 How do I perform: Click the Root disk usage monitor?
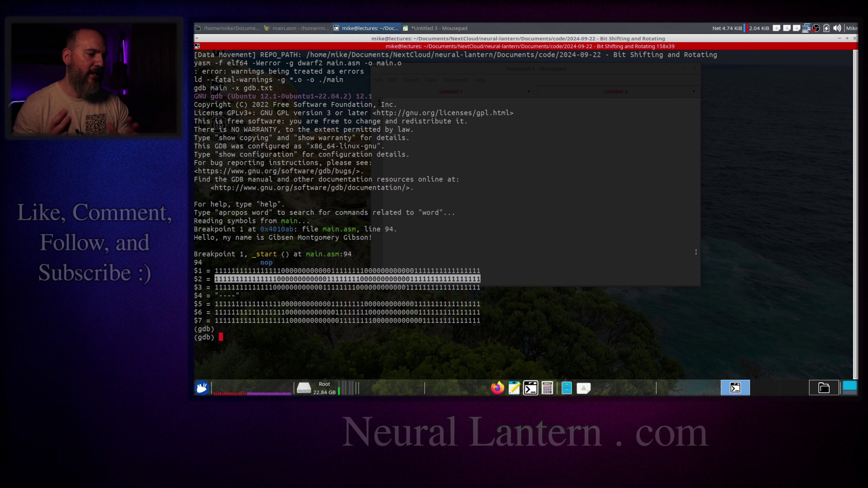[317, 388]
